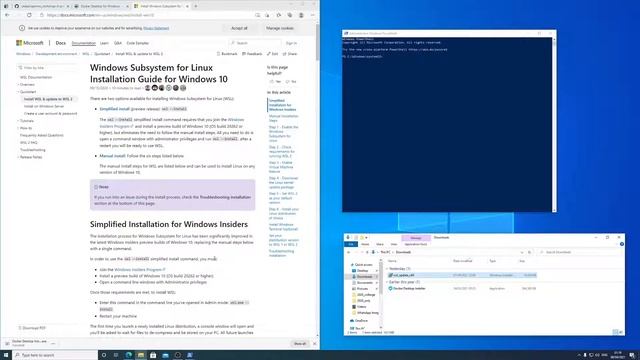Click the Microsoft logo on Docs page
The height and width of the screenshot is (360, 640).
tap(29, 43)
